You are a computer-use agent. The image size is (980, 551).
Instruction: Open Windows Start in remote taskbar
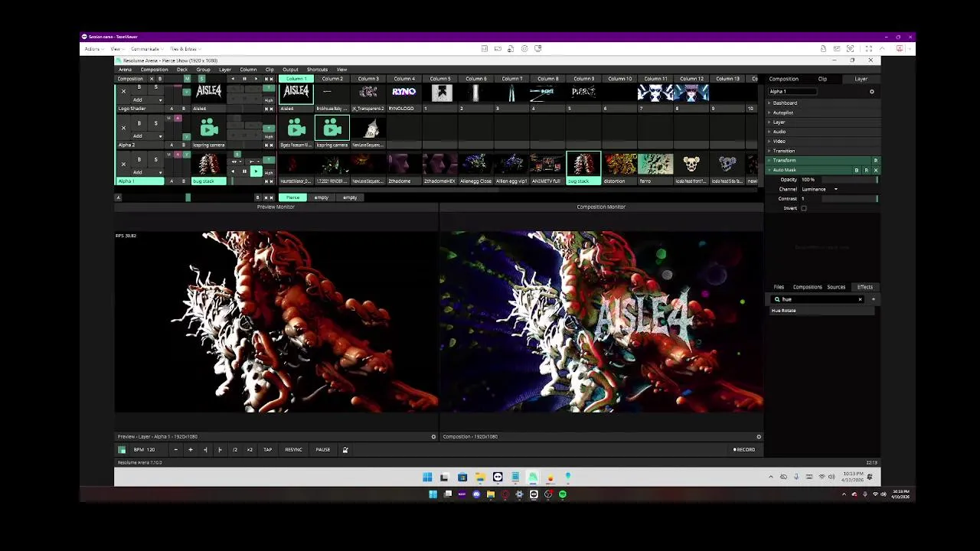pyautogui.click(x=427, y=477)
